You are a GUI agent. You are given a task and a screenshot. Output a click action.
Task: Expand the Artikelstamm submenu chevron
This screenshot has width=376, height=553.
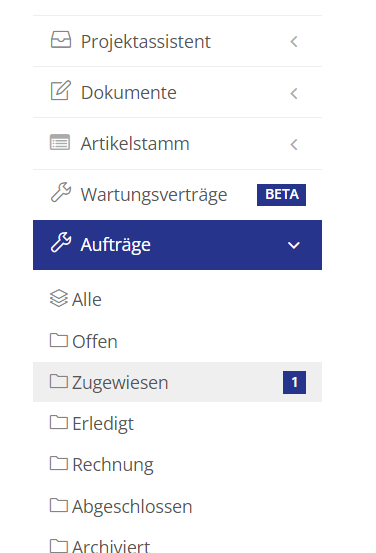294,144
